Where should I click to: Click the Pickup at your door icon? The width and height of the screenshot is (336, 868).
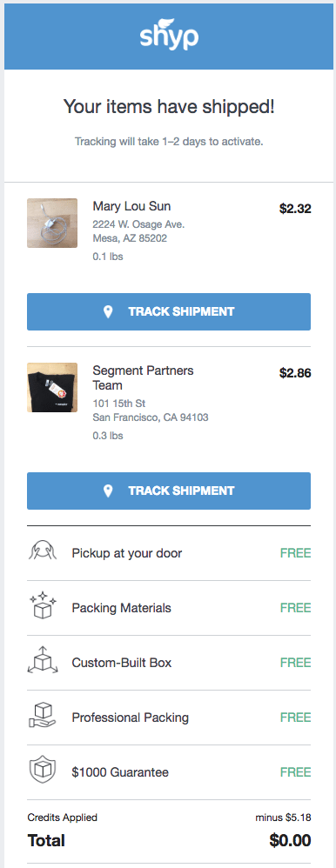pyautogui.click(x=42, y=553)
